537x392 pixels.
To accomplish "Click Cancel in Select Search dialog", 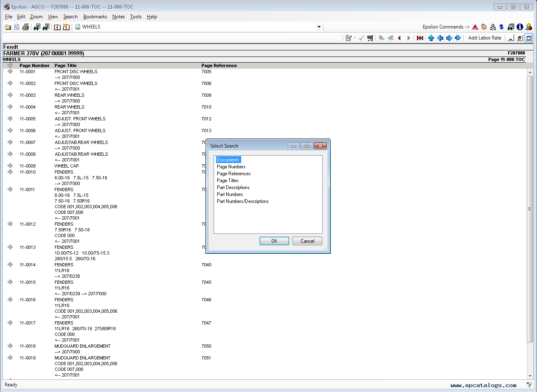I will (307, 241).
